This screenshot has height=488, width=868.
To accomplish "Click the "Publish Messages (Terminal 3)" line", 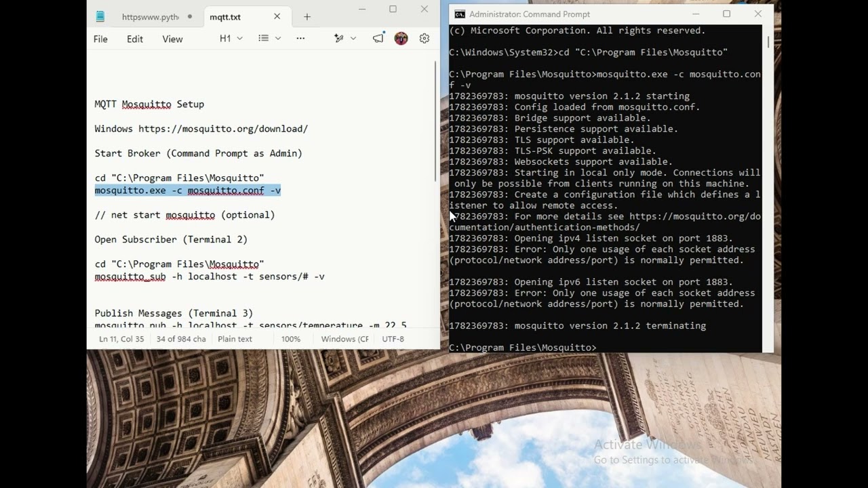I will tap(174, 313).
